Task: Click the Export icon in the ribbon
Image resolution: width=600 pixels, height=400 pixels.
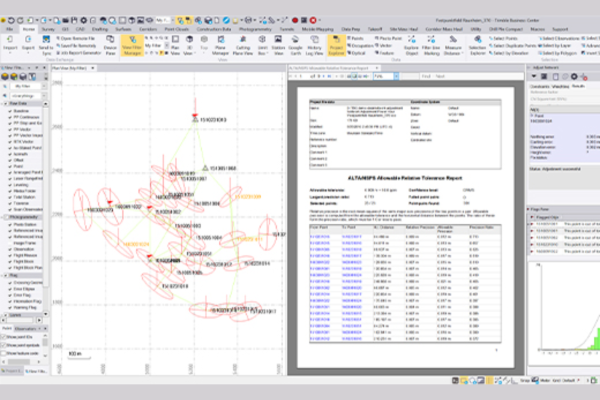Action: (x=26, y=38)
